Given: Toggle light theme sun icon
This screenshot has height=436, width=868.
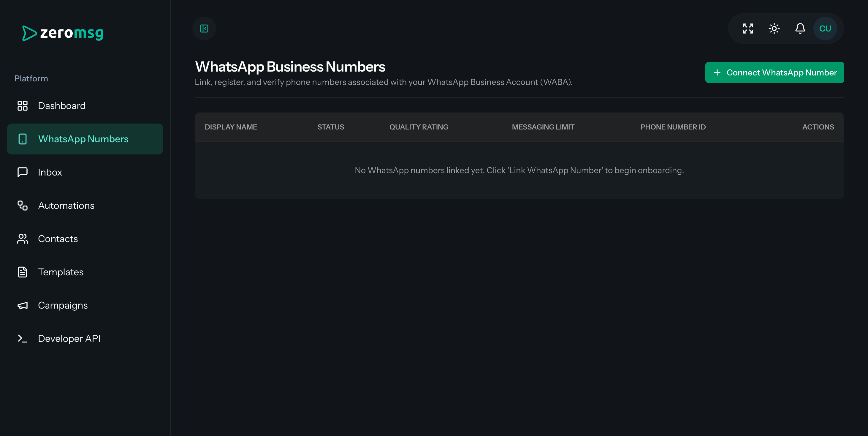Looking at the screenshot, I should tap(774, 29).
